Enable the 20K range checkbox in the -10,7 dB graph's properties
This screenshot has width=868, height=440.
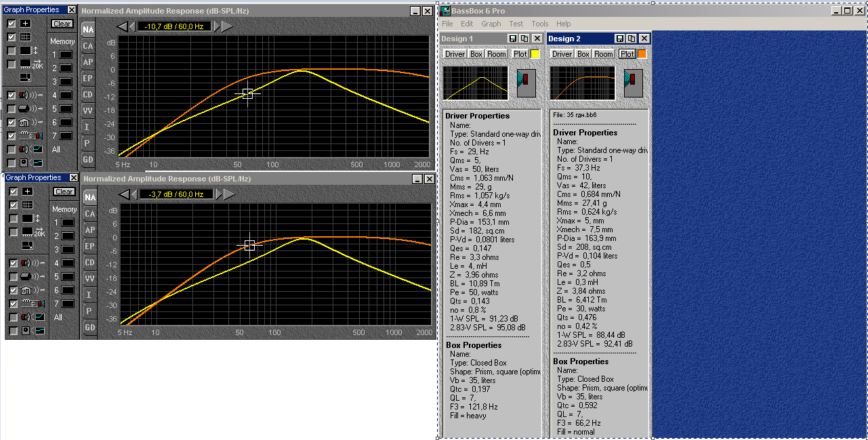coord(12,64)
